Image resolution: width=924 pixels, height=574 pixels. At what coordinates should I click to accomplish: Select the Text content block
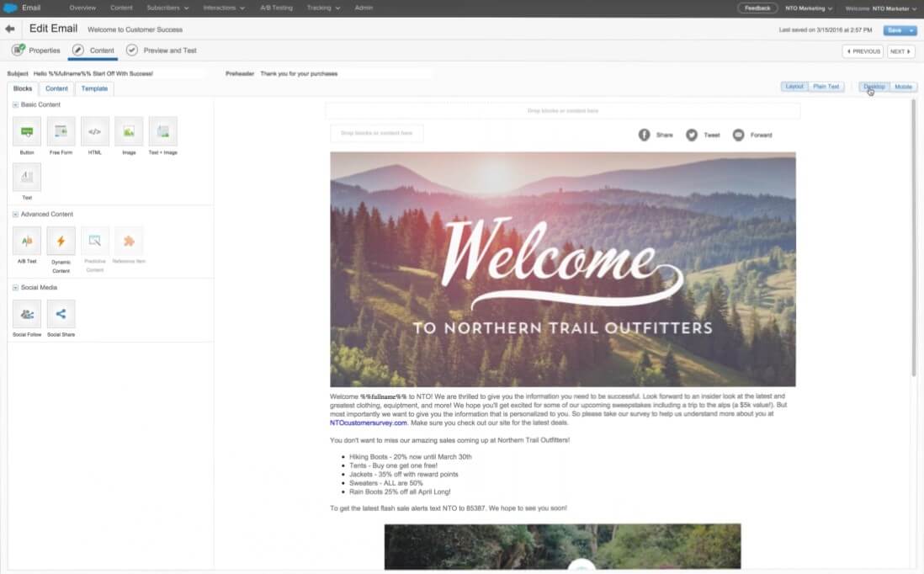tap(27, 177)
